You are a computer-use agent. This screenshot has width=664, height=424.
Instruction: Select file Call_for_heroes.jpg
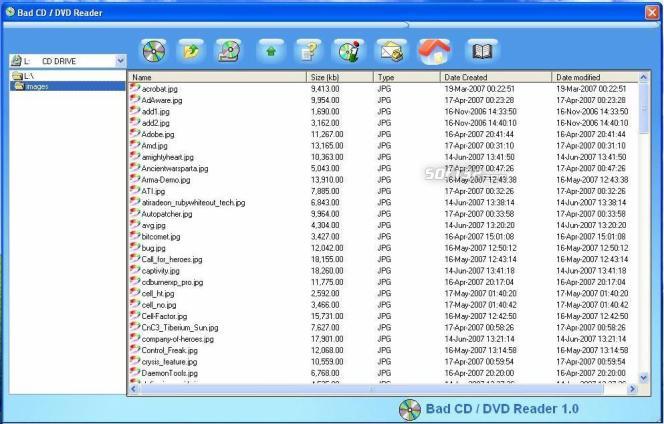pos(172,260)
